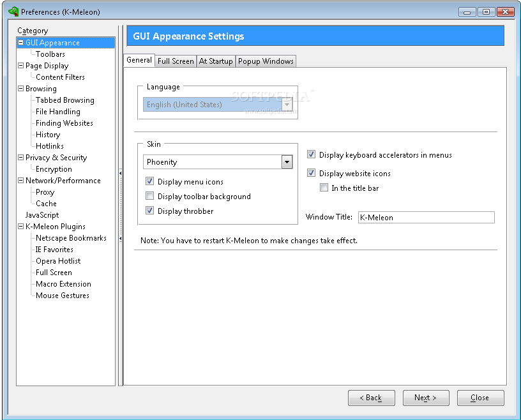Click the K-Meleon lizard icon in title bar

[x=13, y=11]
